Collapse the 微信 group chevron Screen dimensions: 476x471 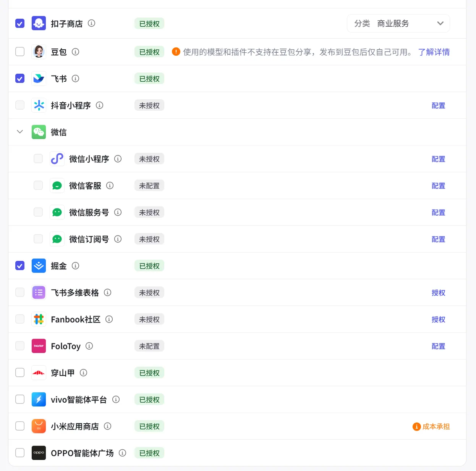tap(20, 132)
